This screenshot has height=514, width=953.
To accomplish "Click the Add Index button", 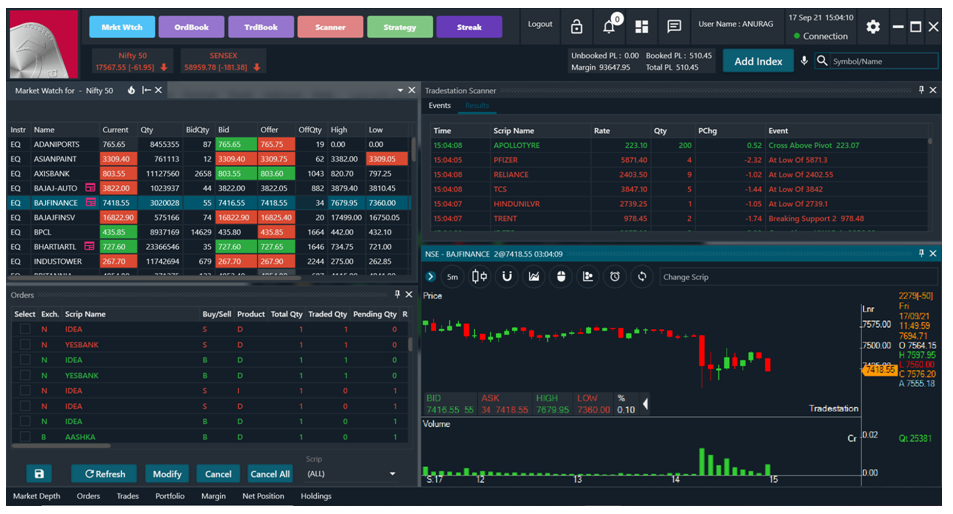I will [758, 61].
